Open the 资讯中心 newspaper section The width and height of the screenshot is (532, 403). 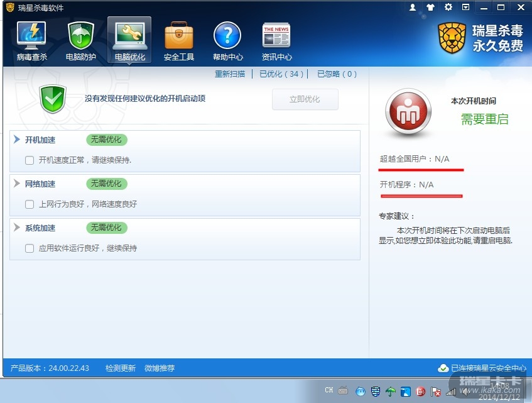click(x=276, y=41)
